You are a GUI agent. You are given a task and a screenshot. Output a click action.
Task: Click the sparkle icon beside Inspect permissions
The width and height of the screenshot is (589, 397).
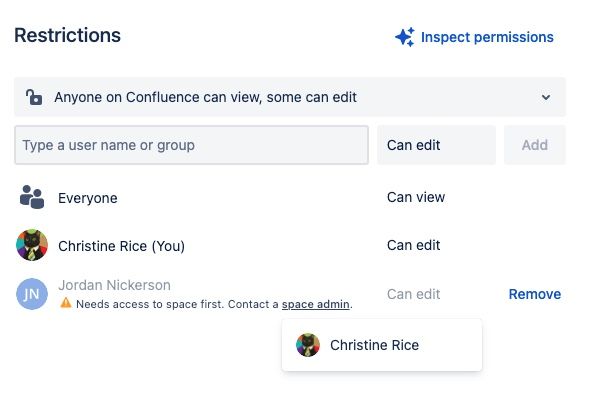tap(405, 37)
